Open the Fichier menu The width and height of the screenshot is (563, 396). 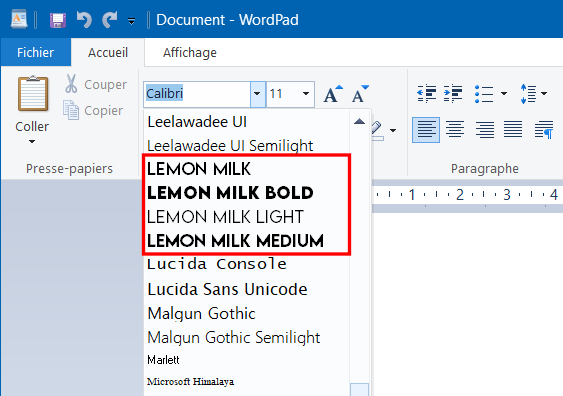coord(36,52)
